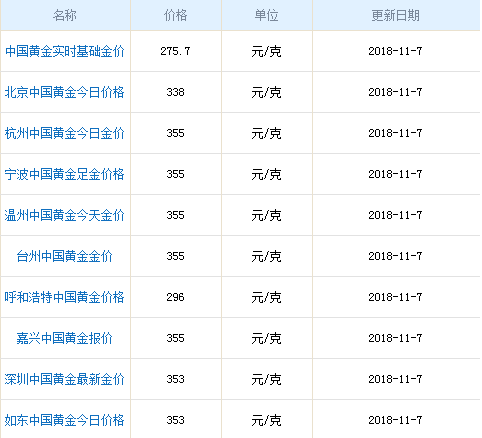Click date 2018-11-7 in 杭州 row
The image size is (482, 438).
point(395,133)
